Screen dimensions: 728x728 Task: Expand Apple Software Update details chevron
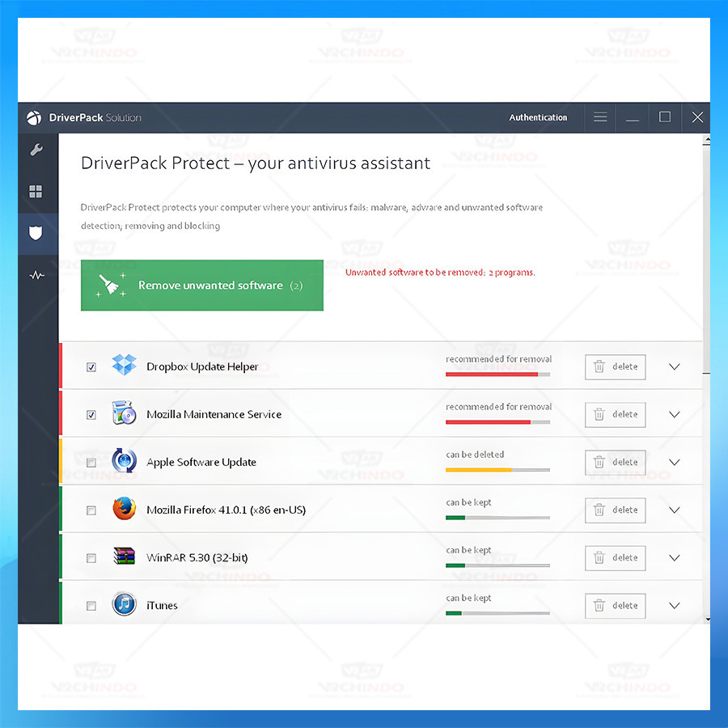(674, 463)
